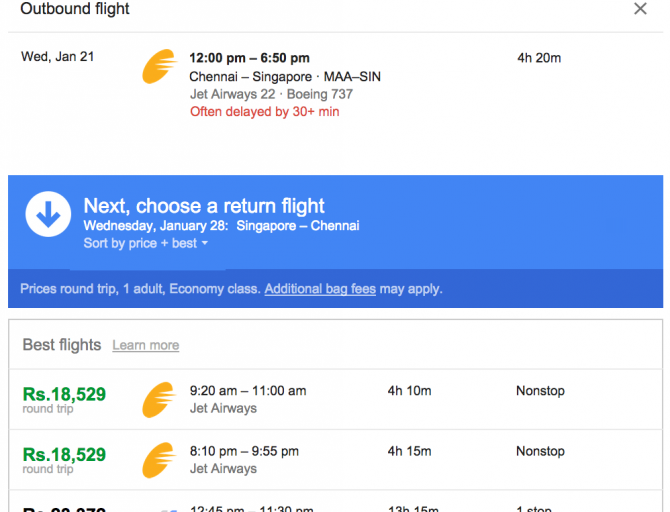
Task: Click Jet Airways logo for 9:20 am flight
Action: click(160, 399)
